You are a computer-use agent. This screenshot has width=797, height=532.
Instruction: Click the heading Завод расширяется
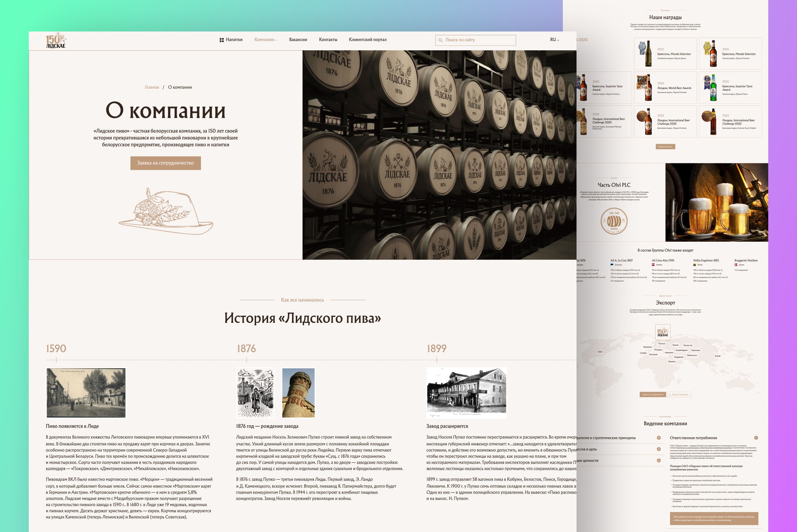tap(447, 426)
